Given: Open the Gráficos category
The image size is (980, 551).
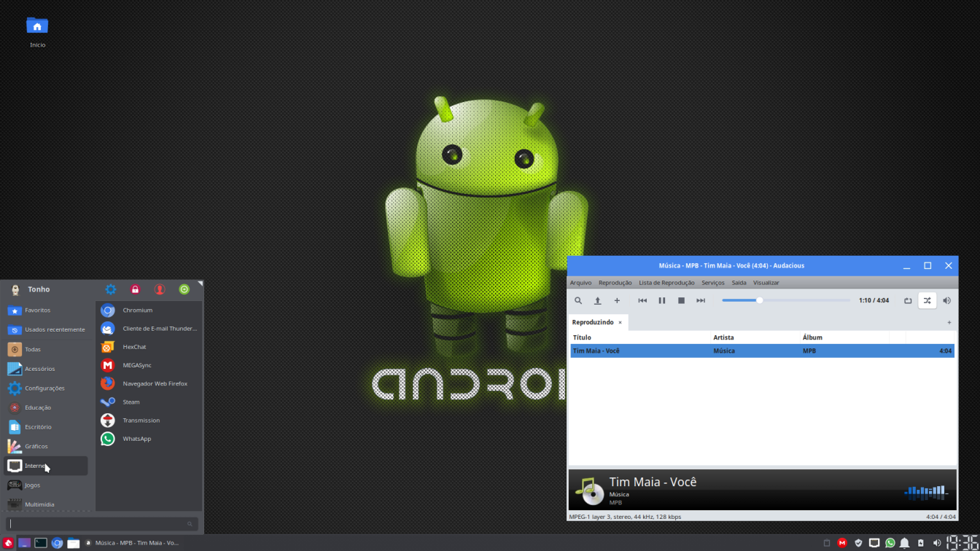Looking at the screenshot, I should tap(46, 446).
